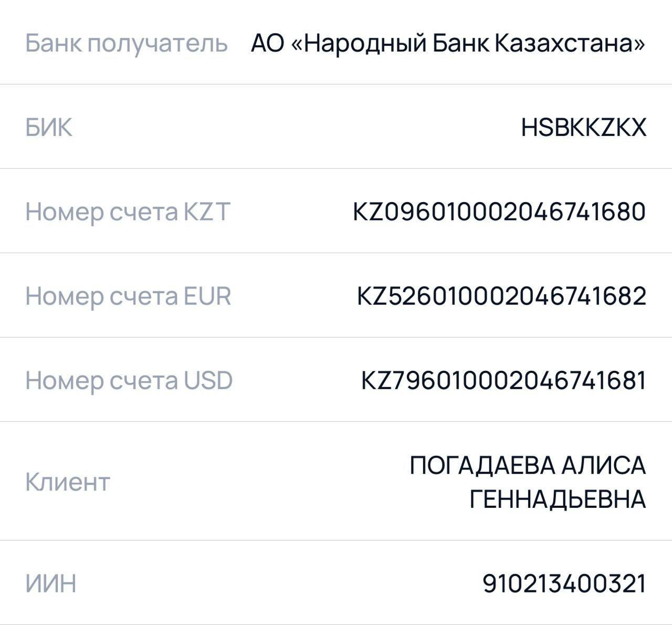Tap account number KZ796010002046741681
Viewport: 672px width, 625px height.
point(503,381)
